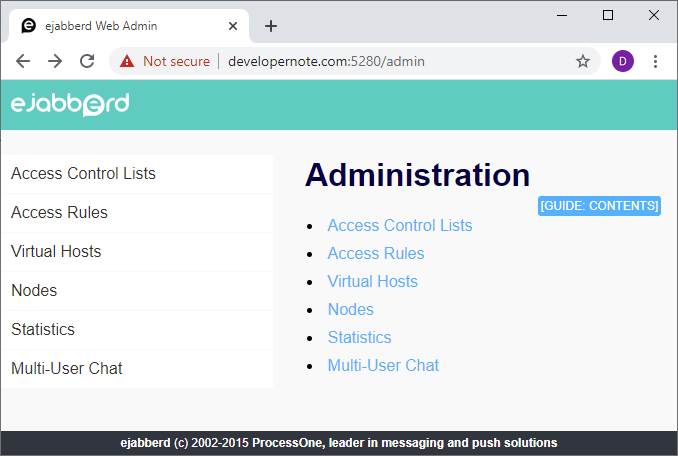Viewport: 678px width, 456px height.
Task: Open Nodes in sidebar
Action: click(x=137, y=290)
